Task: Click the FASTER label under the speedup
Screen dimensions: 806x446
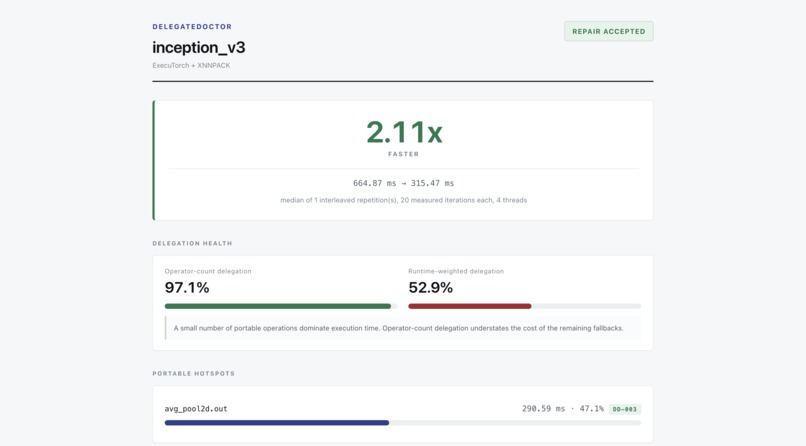Action: click(x=404, y=154)
